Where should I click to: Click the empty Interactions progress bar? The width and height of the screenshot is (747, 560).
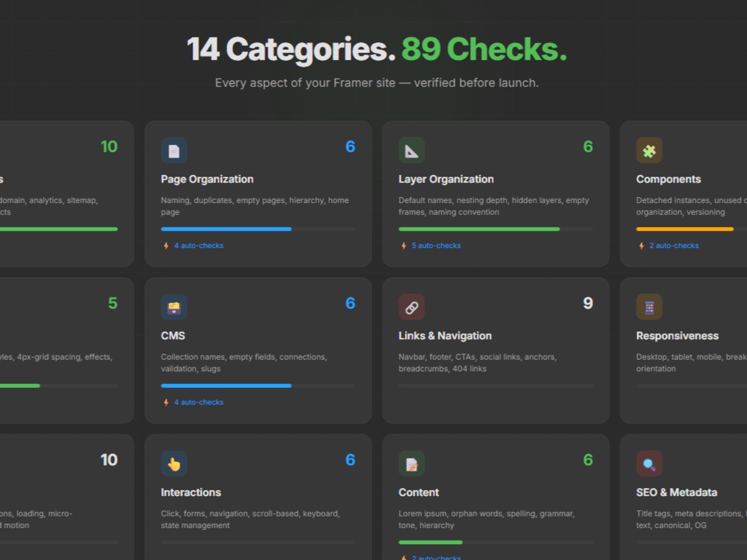coord(258,542)
